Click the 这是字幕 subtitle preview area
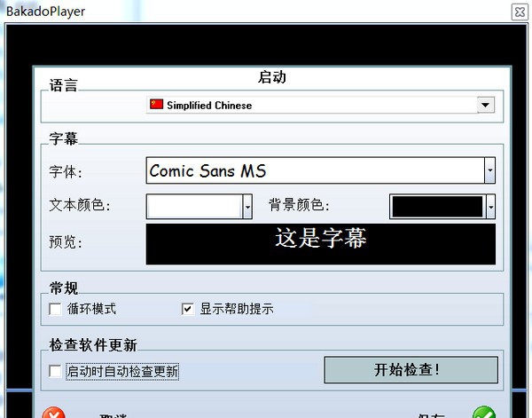This screenshot has height=418, width=532. 321,244
